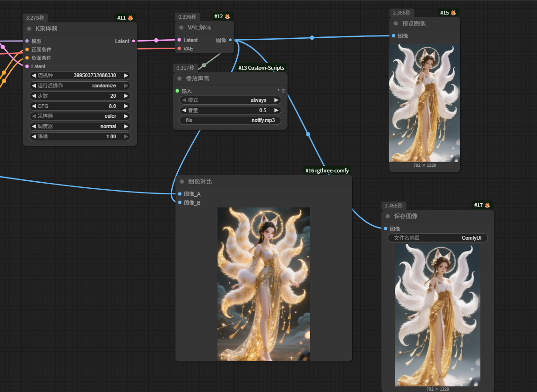Image resolution: width=537 pixels, height=392 pixels.
Task: Collapse the 预览图像 node via its title dot
Action: [396, 24]
